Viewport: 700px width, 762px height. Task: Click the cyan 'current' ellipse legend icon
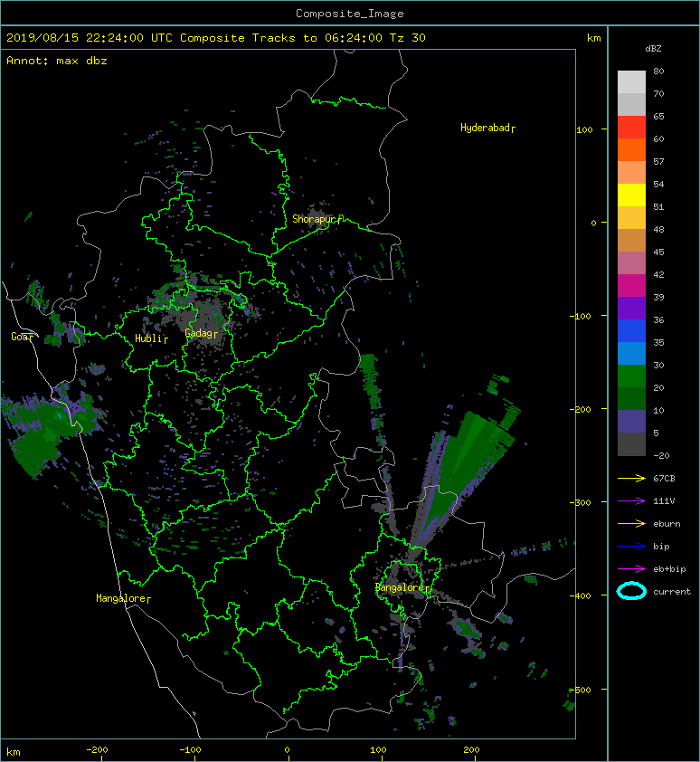(631, 591)
